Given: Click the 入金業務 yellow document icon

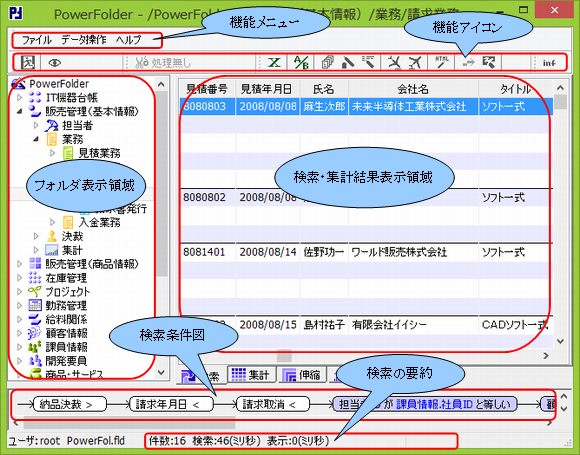Looking at the screenshot, I should 68,222.
